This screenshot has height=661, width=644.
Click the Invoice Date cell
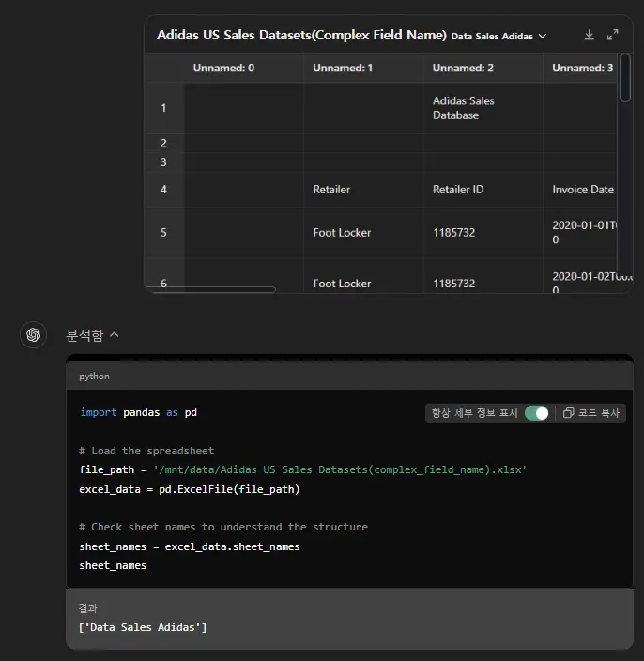[582, 190]
